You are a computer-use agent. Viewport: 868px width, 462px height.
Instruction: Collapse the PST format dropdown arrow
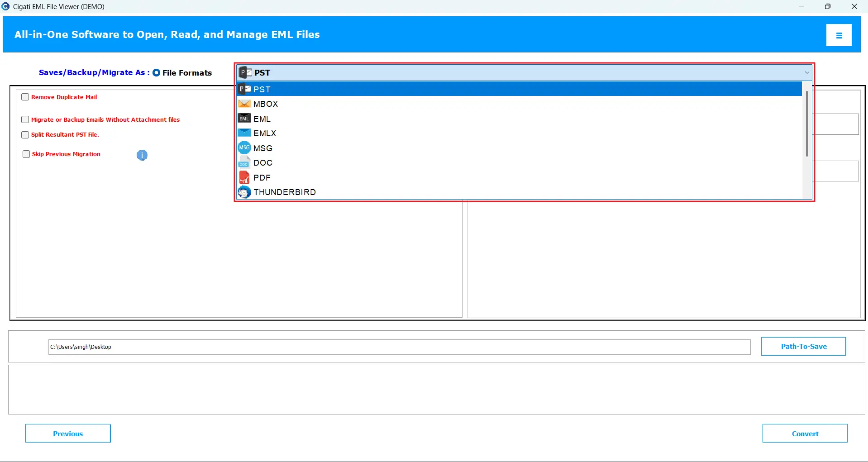click(x=806, y=73)
